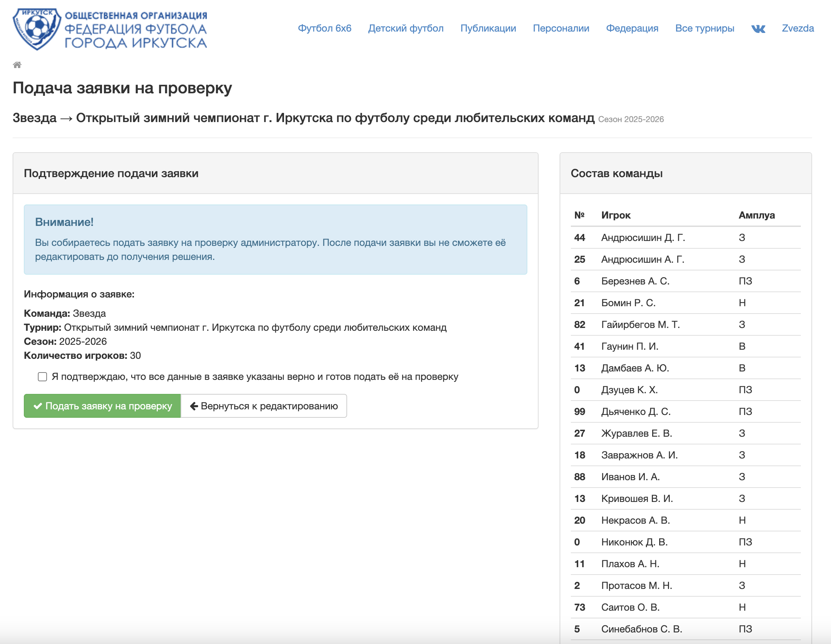831x644 pixels.
Task: Click the home breadcrumb icon
Action: point(17,65)
